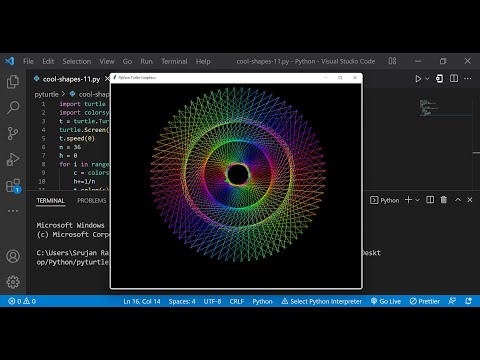This screenshot has width=480, height=360.
Task: Switch to the TERMINAL panel tab
Action: click(50, 201)
